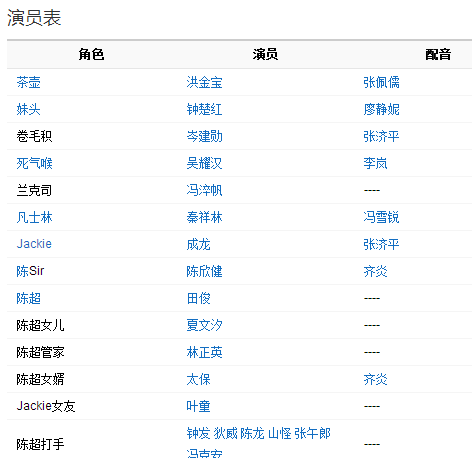472x458 pixels.
Task: Open 齐炎 link in the 陈Sir row
Action: pyautogui.click(x=375, y=271)
